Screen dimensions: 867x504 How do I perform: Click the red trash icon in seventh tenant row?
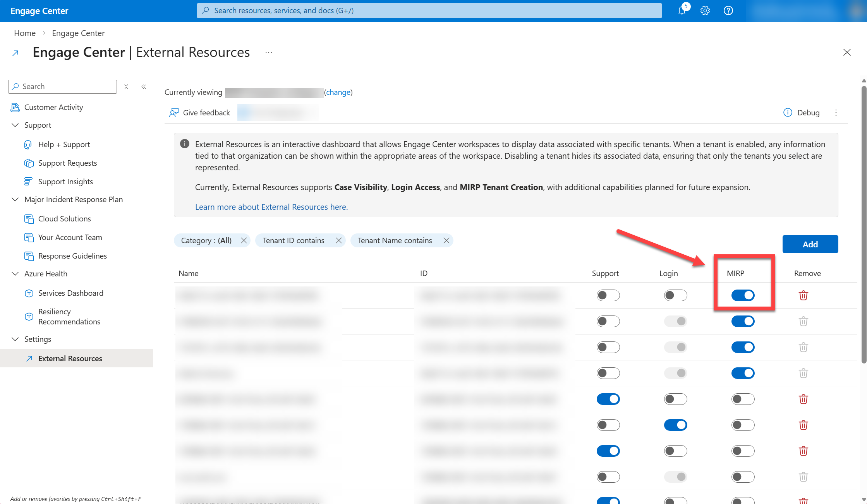coord(803,451)
